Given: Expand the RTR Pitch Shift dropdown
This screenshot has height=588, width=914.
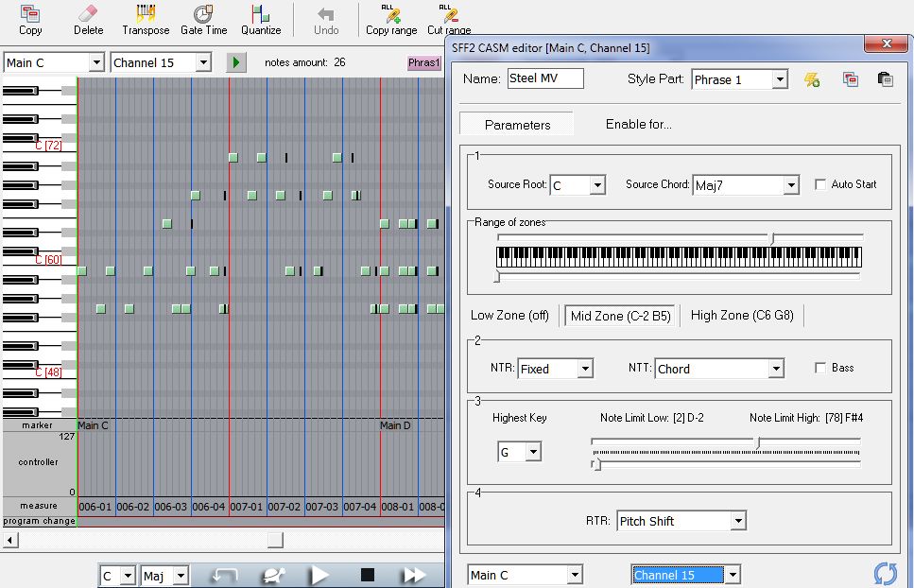Looking at the screenshot, I should pos(737,521).
